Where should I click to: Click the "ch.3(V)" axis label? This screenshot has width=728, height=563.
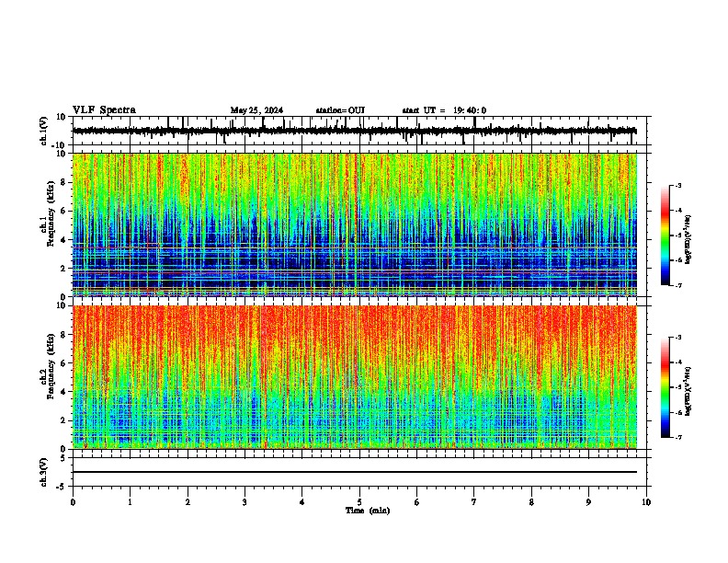coord(44,473)
